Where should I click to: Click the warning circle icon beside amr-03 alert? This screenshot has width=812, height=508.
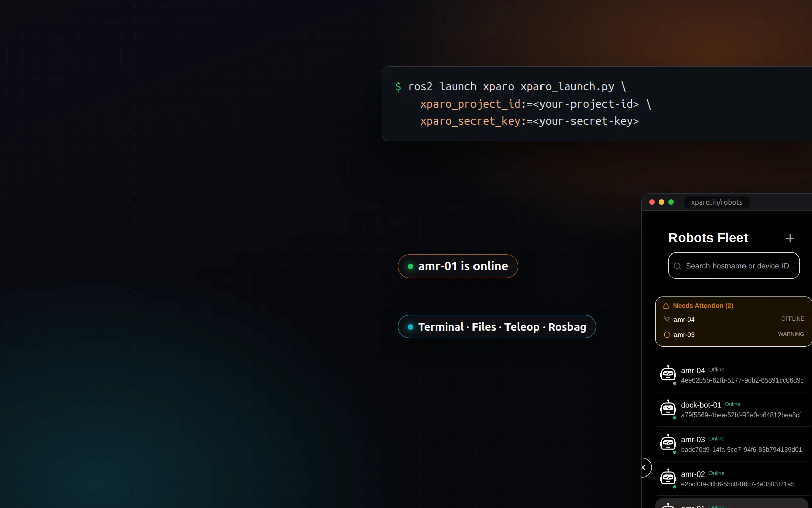click(x=667, y=335)
